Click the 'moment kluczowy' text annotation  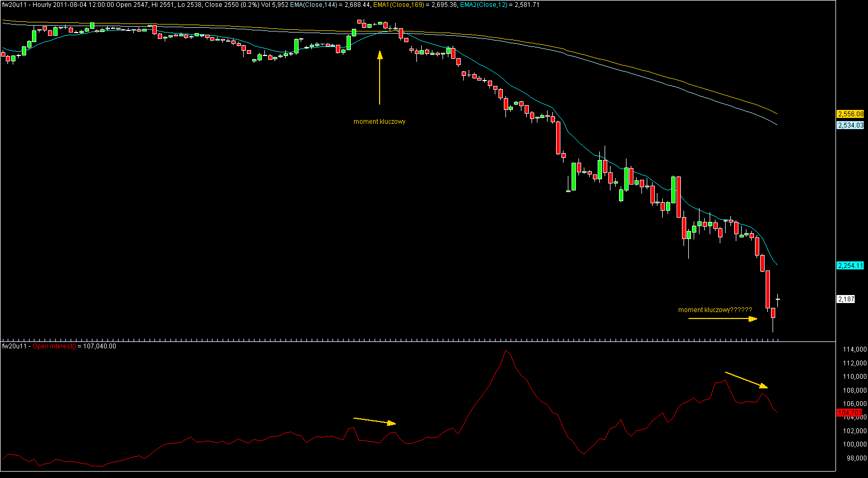380,122
